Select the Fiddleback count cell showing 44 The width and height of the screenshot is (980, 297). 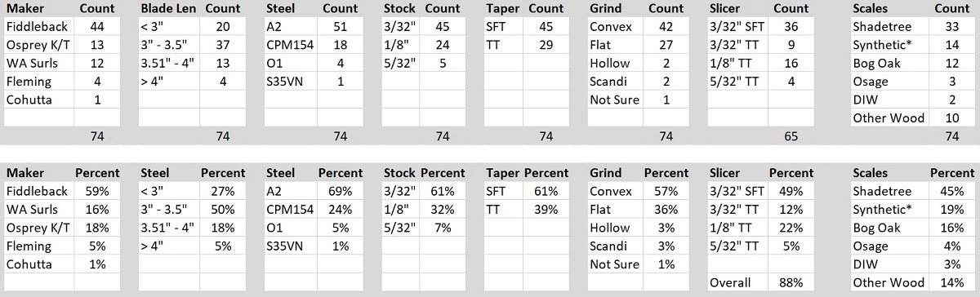pyautogui.click(x=96, y=26)
